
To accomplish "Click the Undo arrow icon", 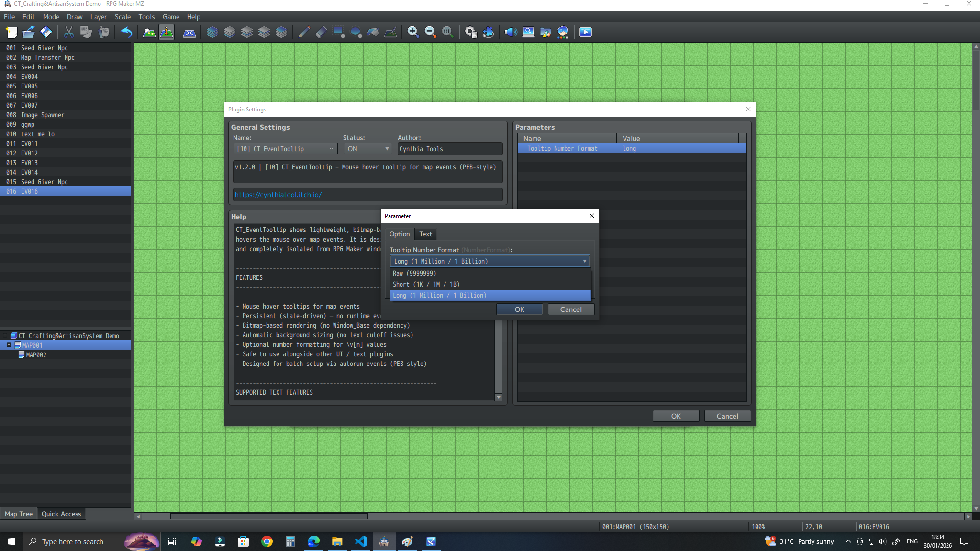I will click(x=126, y=32).
